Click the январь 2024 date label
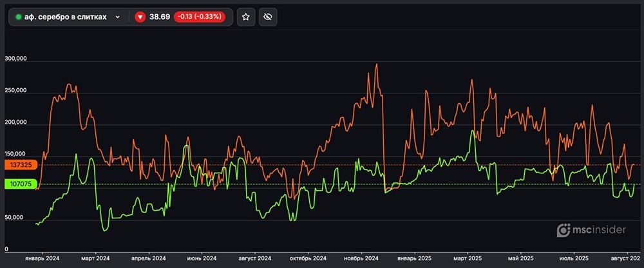 pyautogui.click(x=42, y=258)
